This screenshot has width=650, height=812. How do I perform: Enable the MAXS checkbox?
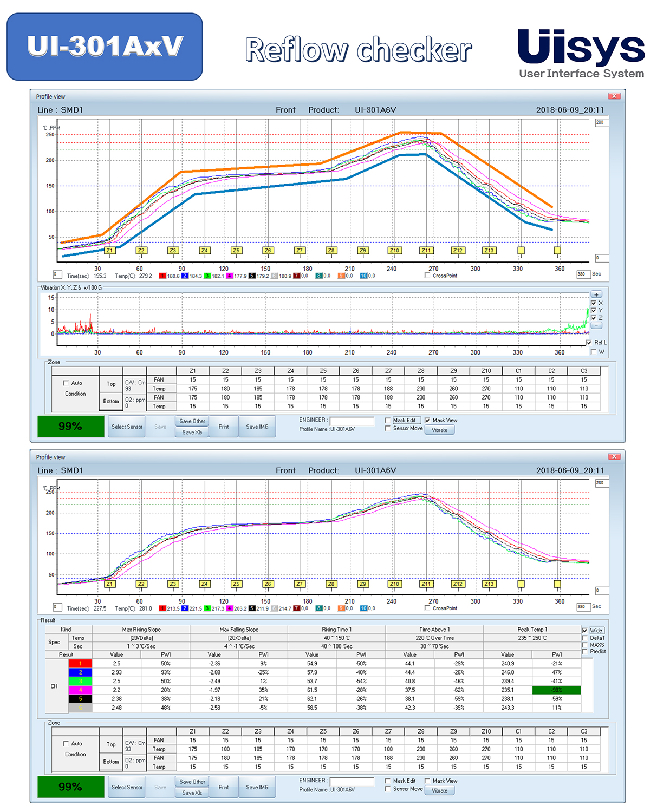[585, 645]
